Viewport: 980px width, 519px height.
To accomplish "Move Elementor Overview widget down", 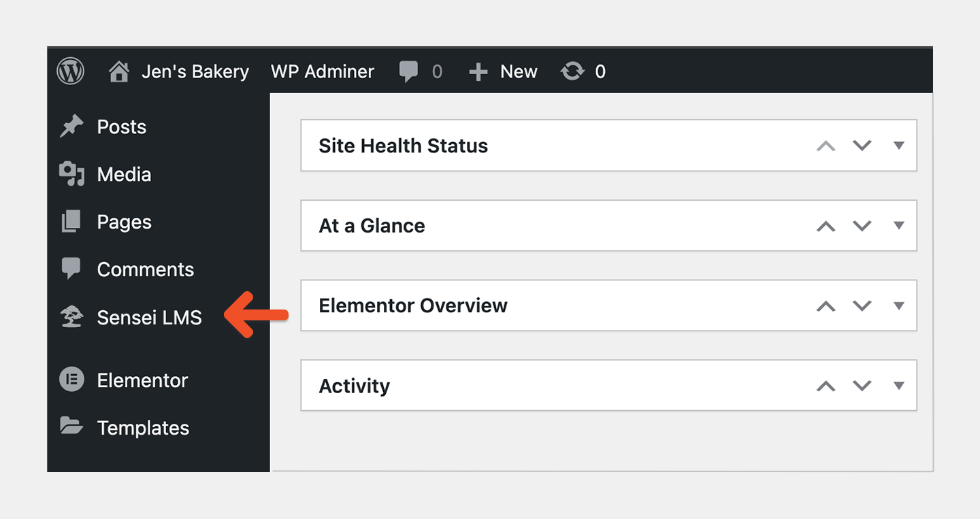I will point(862,305).
